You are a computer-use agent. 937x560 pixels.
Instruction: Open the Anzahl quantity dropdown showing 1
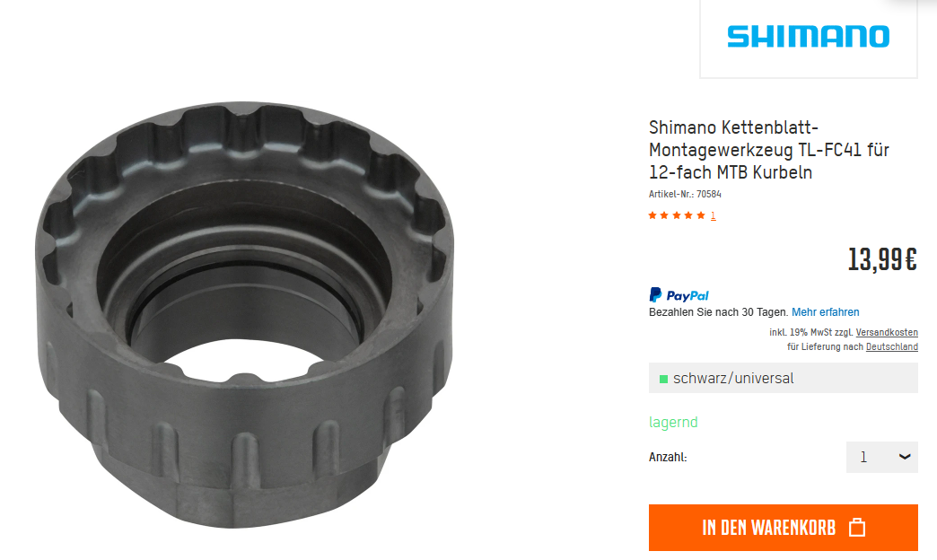coord(882,457)
